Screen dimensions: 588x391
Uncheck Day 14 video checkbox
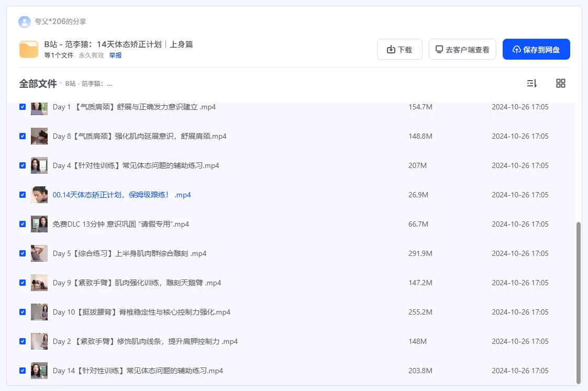(23, 371)
